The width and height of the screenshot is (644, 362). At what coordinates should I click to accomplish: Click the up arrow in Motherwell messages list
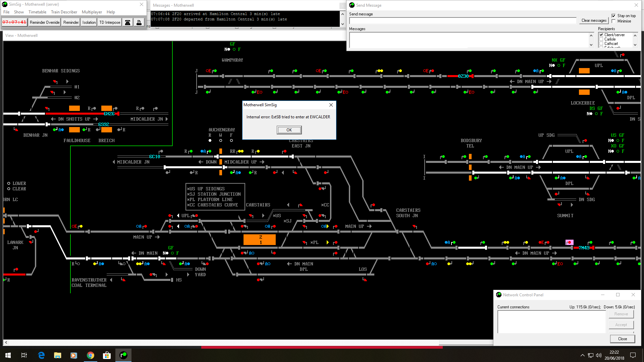pyautogui.click(x=342, y=14)
